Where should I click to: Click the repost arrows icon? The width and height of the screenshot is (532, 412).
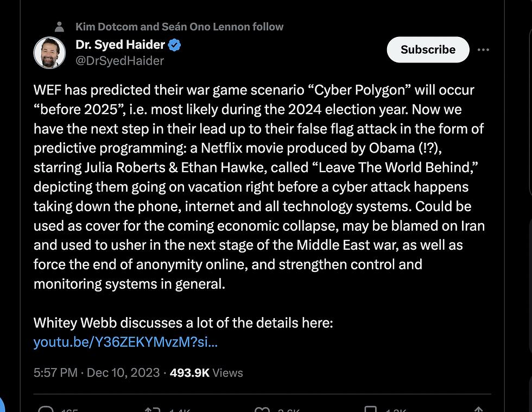pos(151,409)
